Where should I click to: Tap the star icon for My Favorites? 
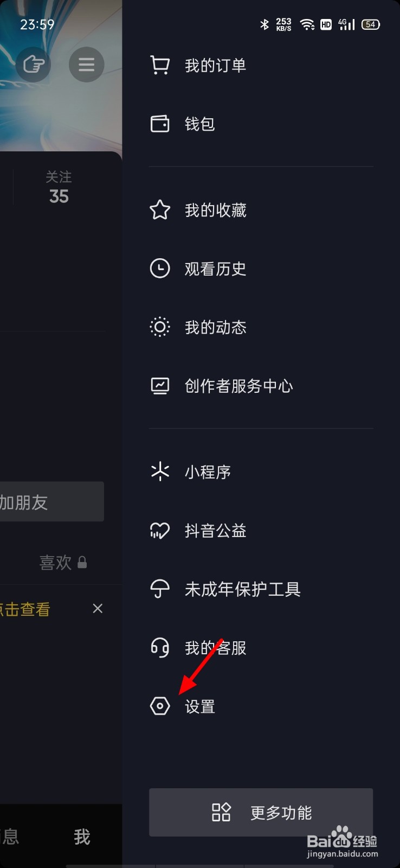point(160,210)
